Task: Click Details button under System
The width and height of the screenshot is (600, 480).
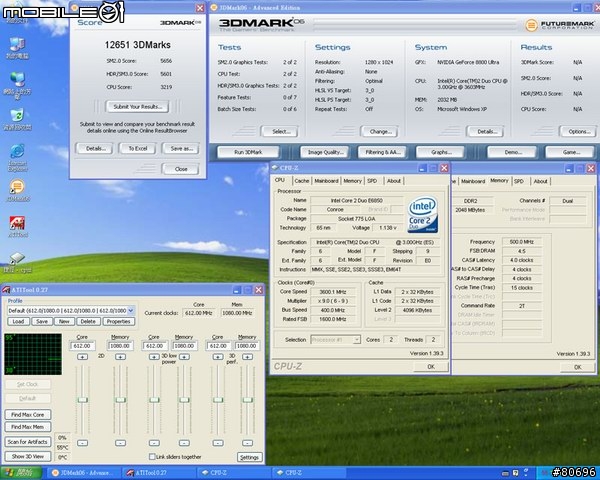Action: pos(485,131)
